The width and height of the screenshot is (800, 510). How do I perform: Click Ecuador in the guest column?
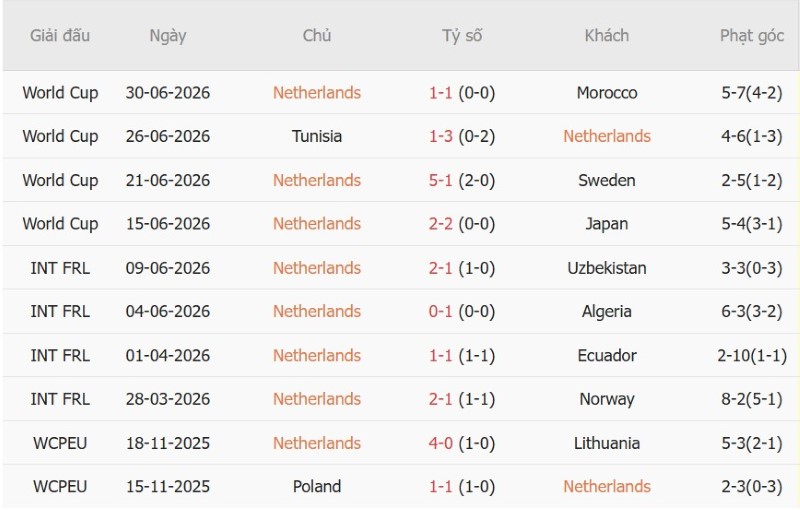coord(607,355)
